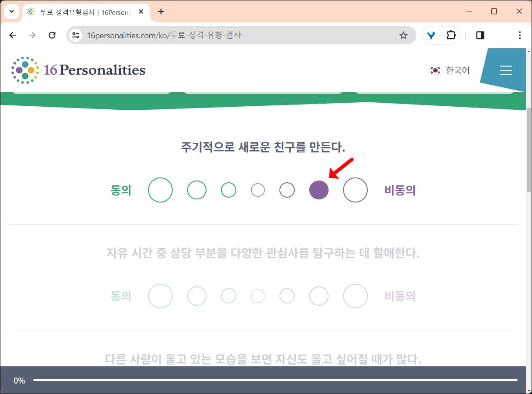Open the tab search chevron
Image resolution: width=532 pixels, height=394 pixels.
11,11
